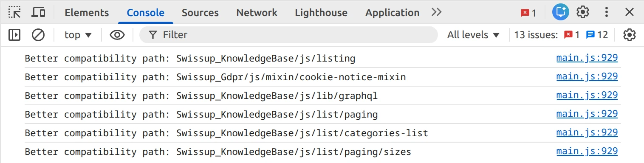
Task: Switch to the Sources tab
Action: pyautogui.click(x=200, y=13)
